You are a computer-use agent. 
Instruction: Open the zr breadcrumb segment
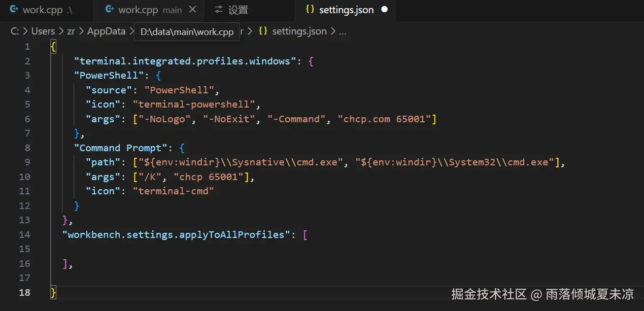pos(71,31)
